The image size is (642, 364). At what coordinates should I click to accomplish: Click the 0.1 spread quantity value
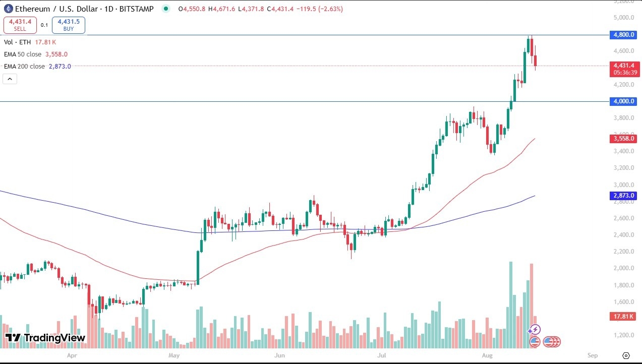pyautogui.click(x=44, y=25)
